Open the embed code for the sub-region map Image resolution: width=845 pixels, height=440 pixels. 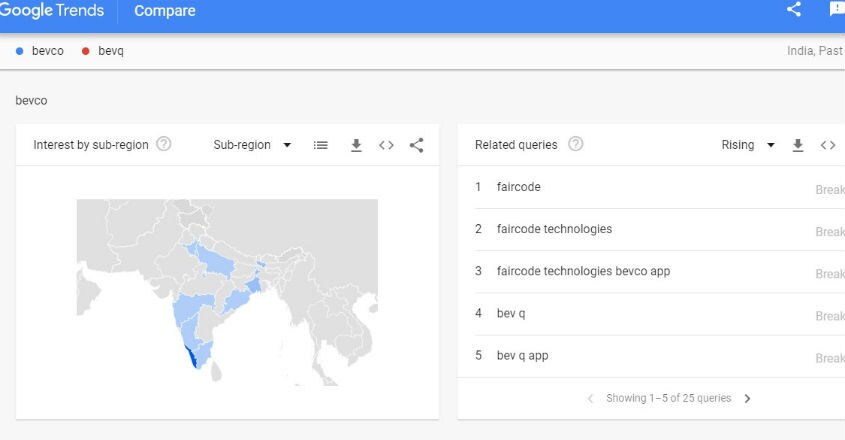(x=386, y=145)
